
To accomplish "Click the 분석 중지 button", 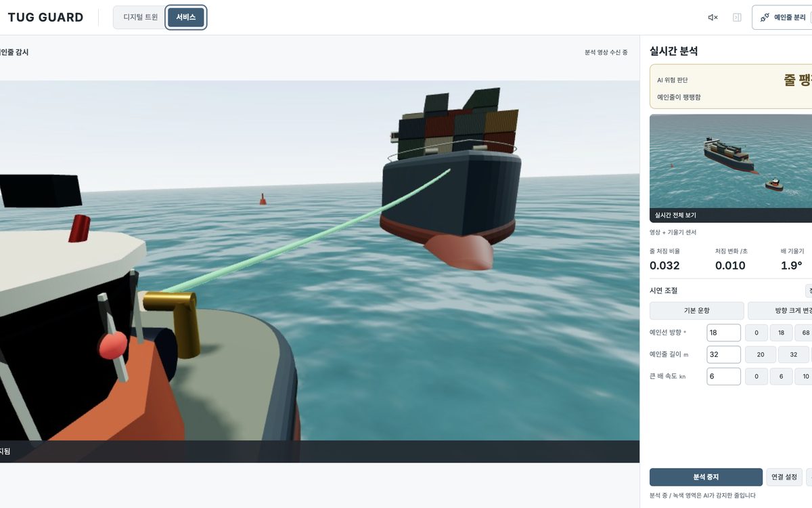I will point(706,477).
